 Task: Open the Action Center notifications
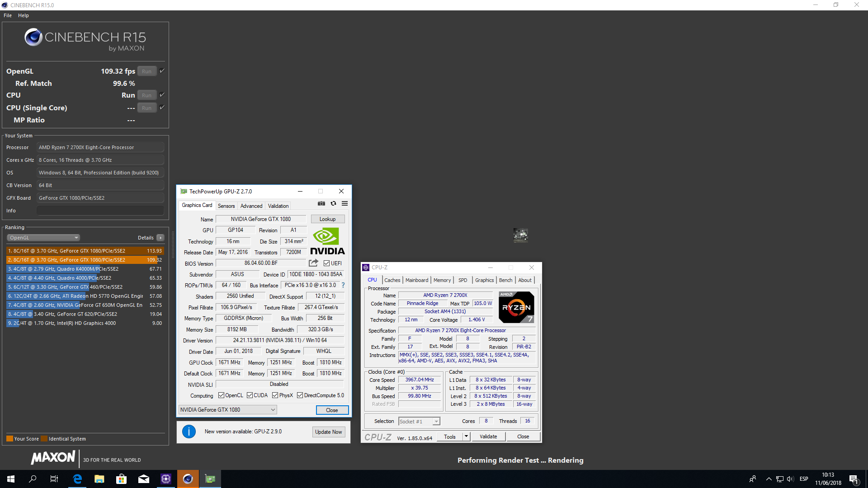point(854,479)
